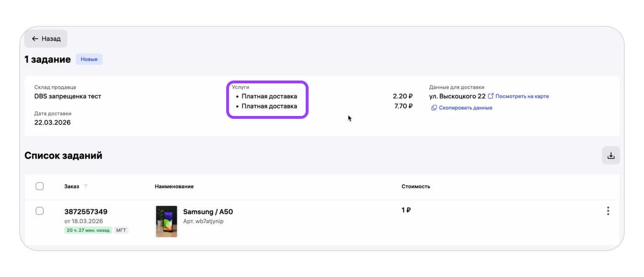
Task: Click the Samsung / A50 product name
Action: [x=208, y=212]
